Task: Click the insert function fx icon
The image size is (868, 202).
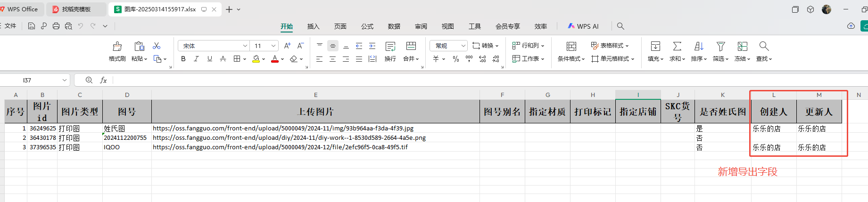Action: click(103, 80)
